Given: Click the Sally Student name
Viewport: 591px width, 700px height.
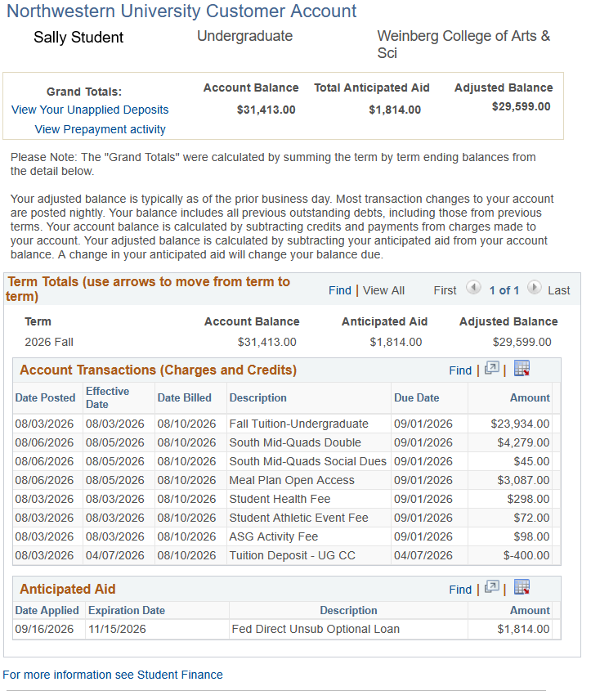Looking at the screenshot, I should coord(78,38).
